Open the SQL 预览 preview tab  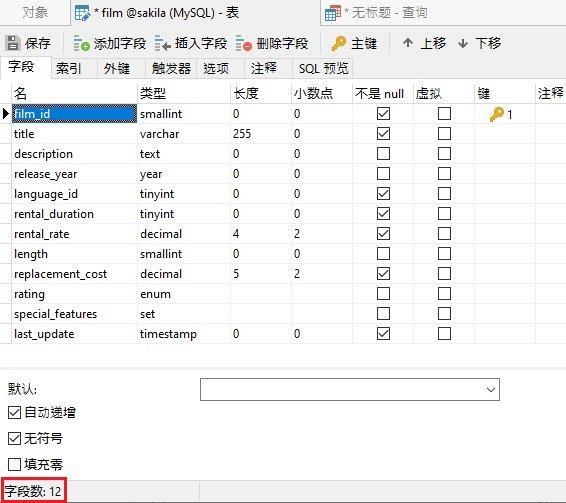coord(323,68)
